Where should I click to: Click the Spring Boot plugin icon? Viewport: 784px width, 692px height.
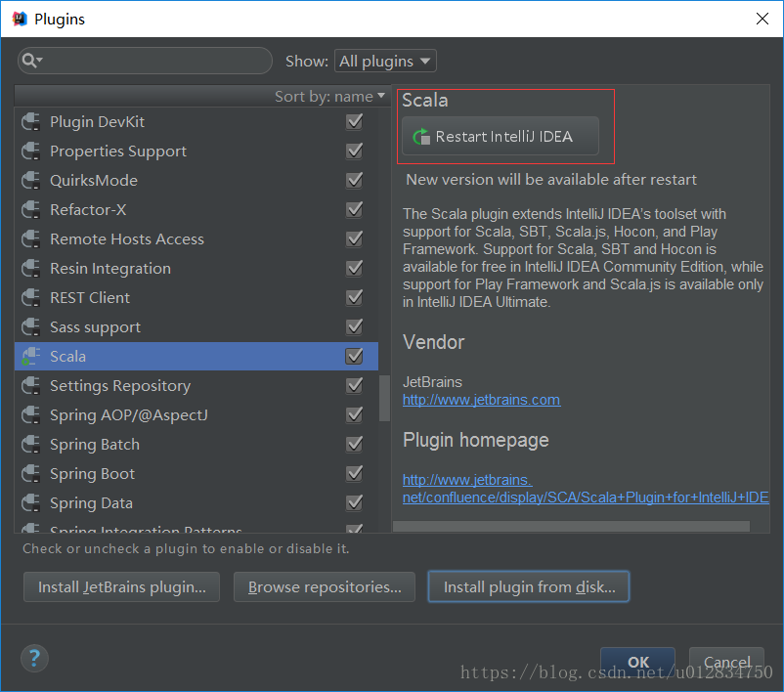point(31,473)
